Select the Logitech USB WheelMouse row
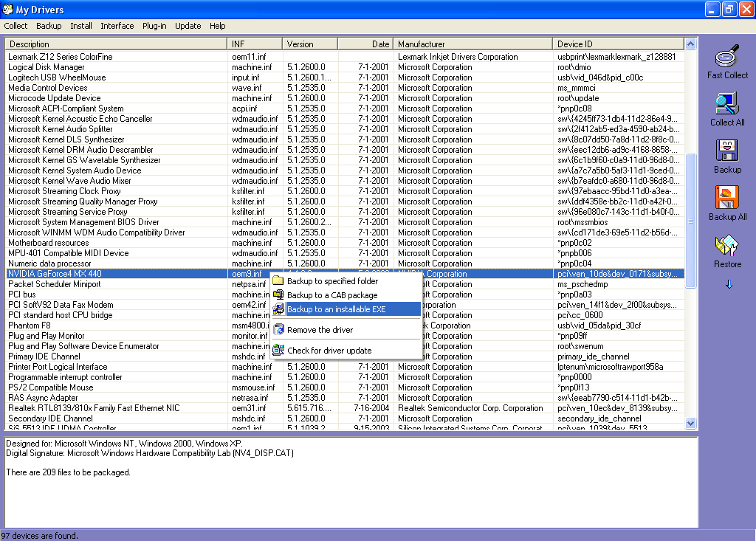The width and height of the screenshot is (756, 541). coord(57,77)
